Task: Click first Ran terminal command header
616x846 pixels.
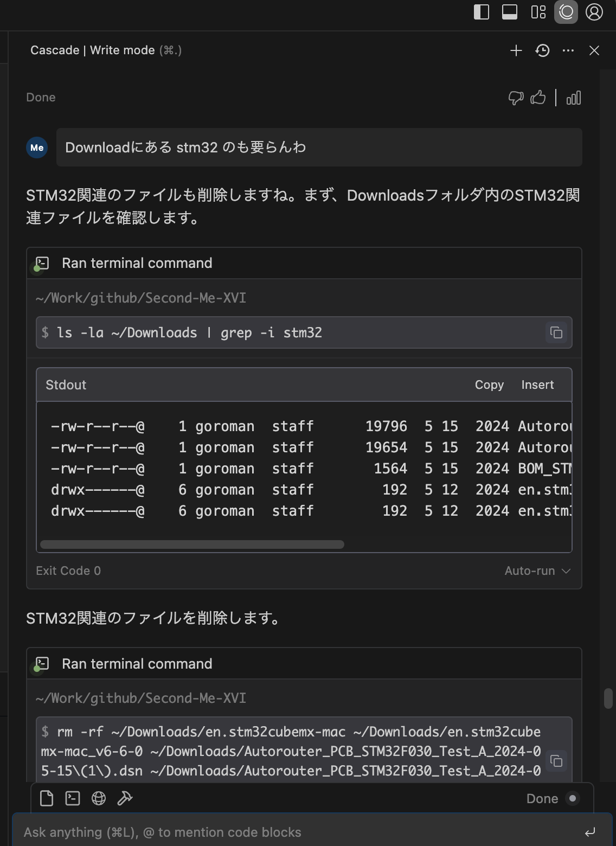Action: pos(304,263)
